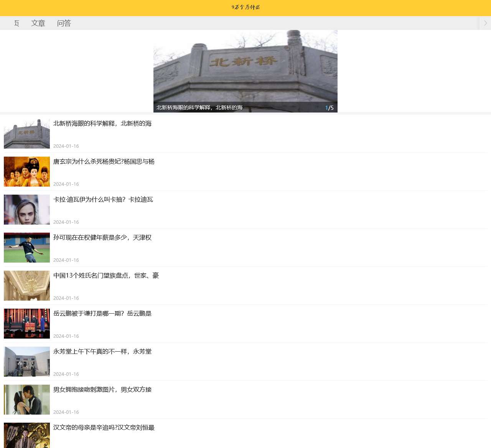Open thumbnail of the 北新桥海眼 article
Viewport: 491px width, 448px height.
(27, 134)
